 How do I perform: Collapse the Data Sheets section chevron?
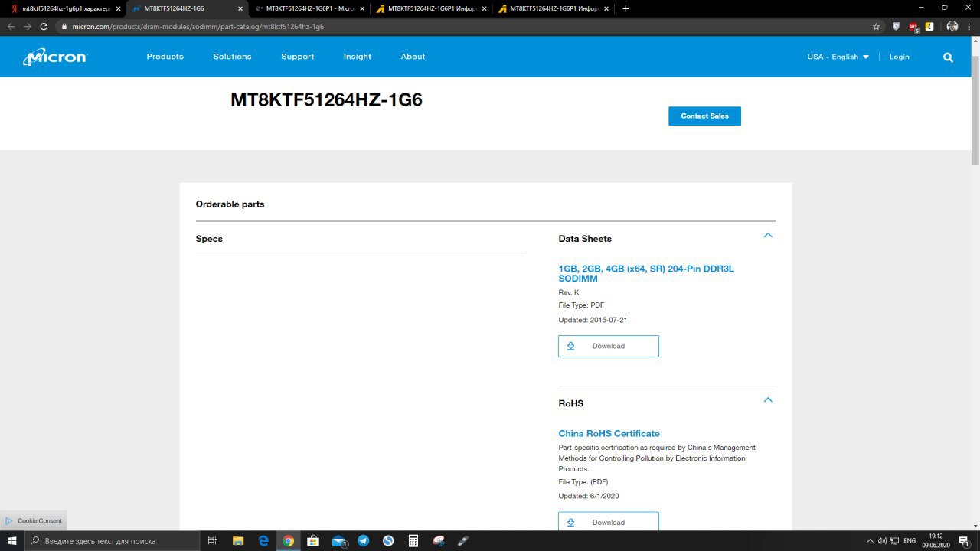tap(768, 235)
